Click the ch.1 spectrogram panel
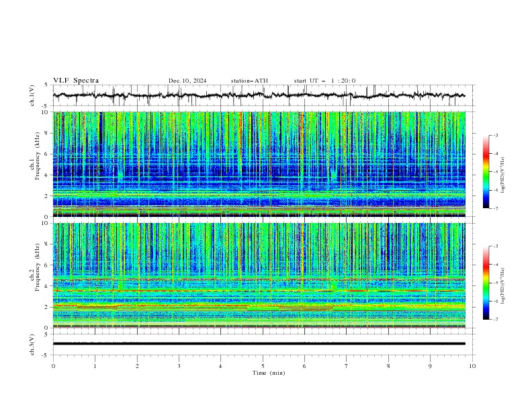This screenshot has height=411, width=532. (259, 164)
